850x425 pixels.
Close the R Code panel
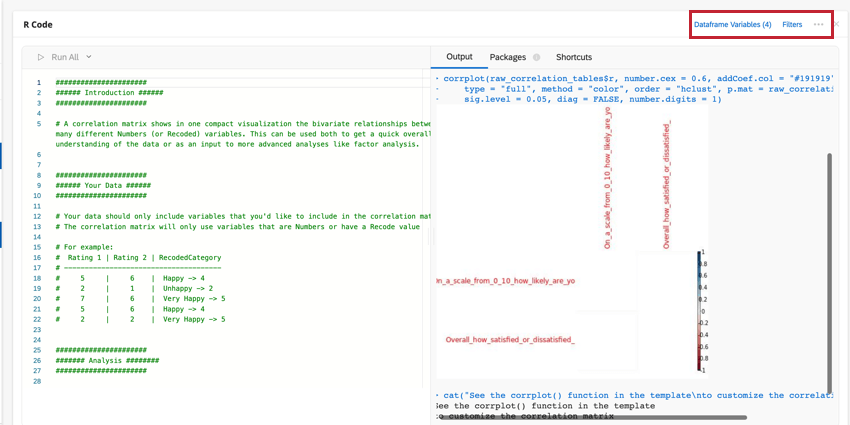837,24
